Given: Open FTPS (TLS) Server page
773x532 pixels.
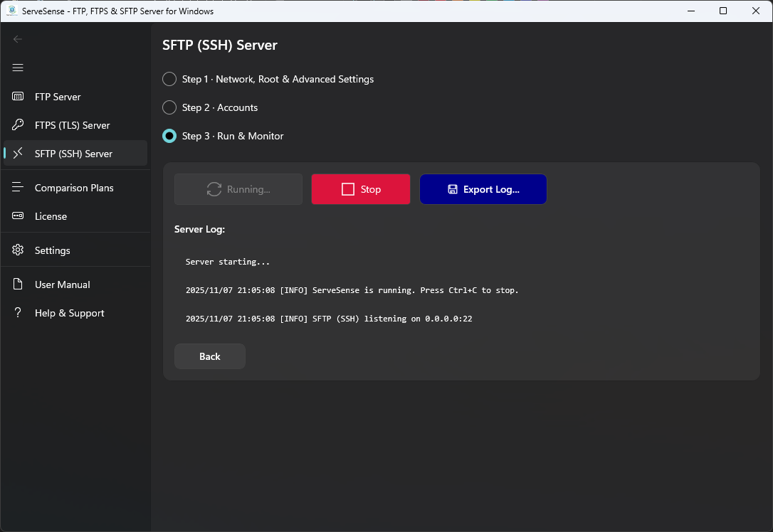Looking at the screenshot, I should [75, 125].
